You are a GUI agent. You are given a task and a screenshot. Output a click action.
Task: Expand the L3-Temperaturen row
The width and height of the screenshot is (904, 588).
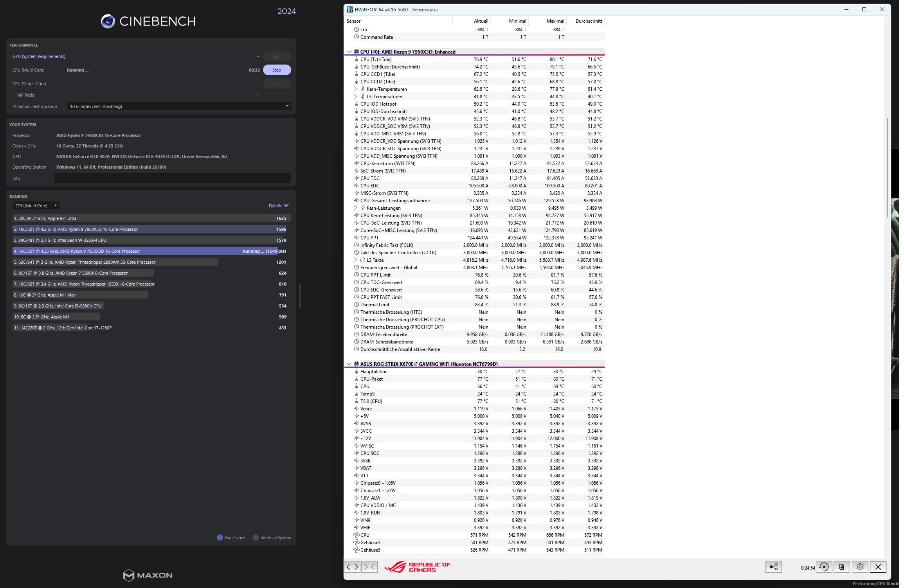pyautogui.click(x=355, y=97)
